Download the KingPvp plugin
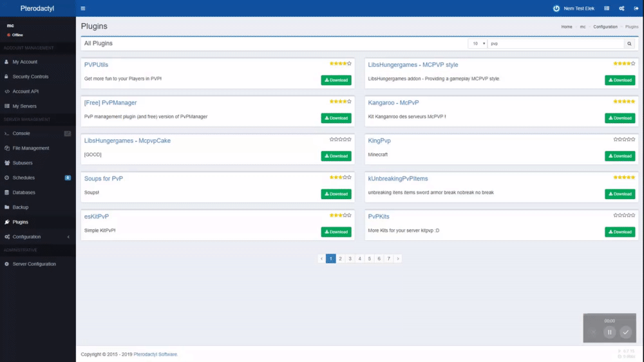 pyautogui.click(x=620, y=156)
